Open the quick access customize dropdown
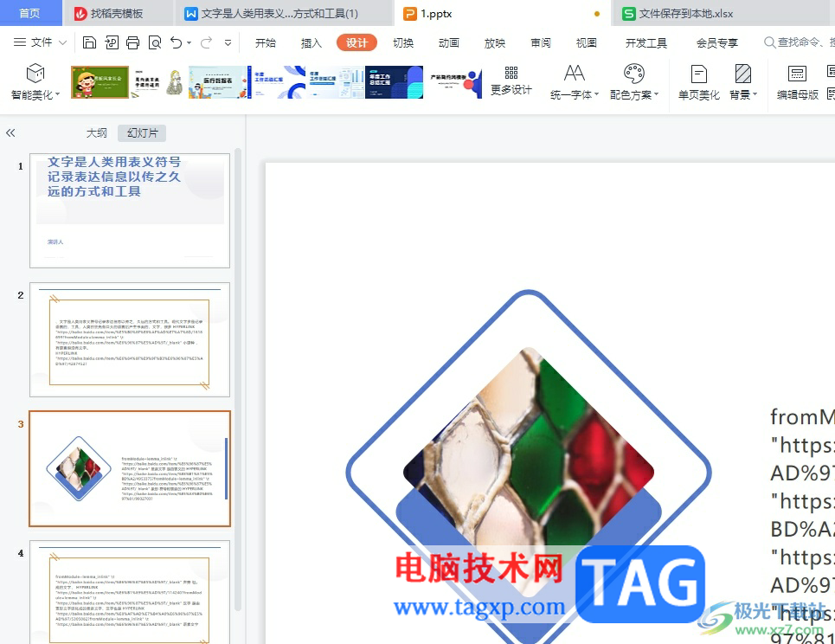835x644 pixels. (x=228, y=43)
